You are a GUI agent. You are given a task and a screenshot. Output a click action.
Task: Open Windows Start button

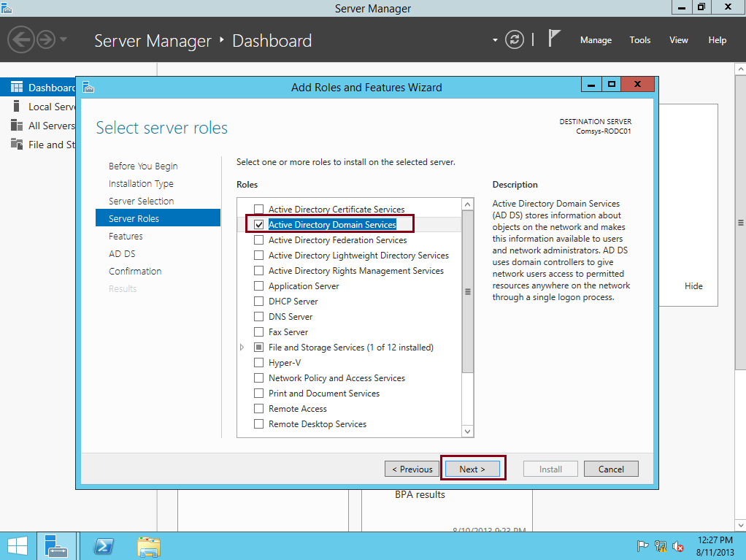[x=18, y=546]
